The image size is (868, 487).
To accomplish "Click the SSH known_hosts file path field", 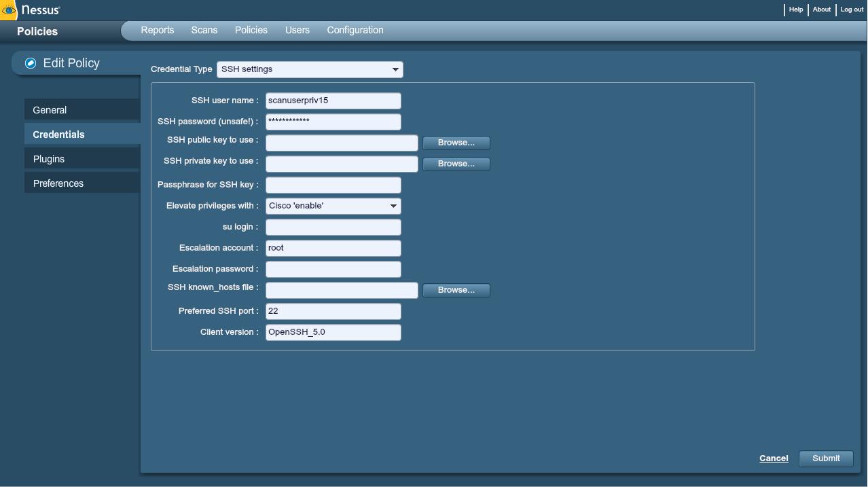I will pyautogui.click(x=342, y=290).
